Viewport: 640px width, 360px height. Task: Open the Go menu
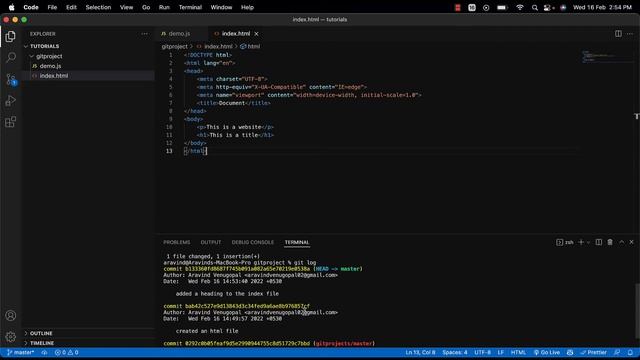[x=146, y=7]
